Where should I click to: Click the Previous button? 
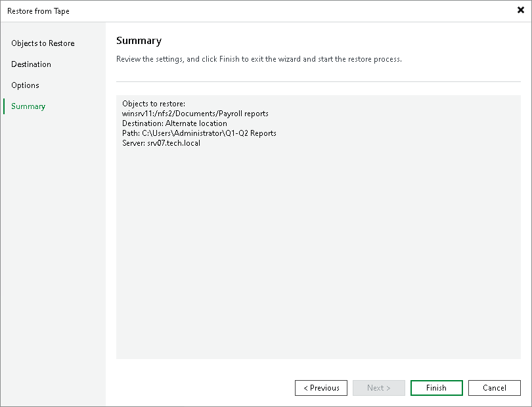(321, 388)
